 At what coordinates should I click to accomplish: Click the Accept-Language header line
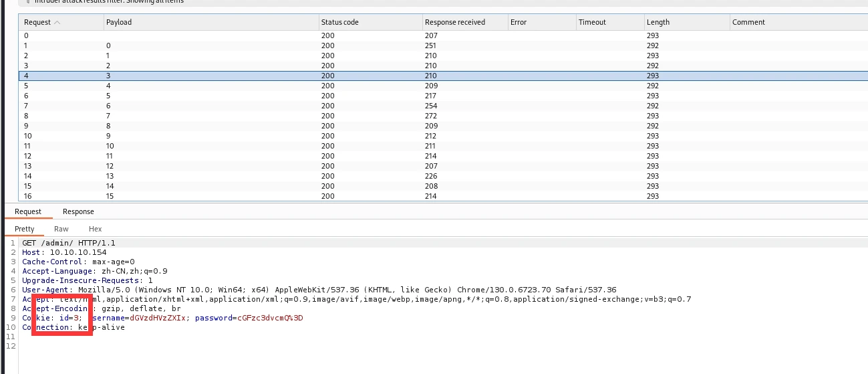tap(95, 271)
